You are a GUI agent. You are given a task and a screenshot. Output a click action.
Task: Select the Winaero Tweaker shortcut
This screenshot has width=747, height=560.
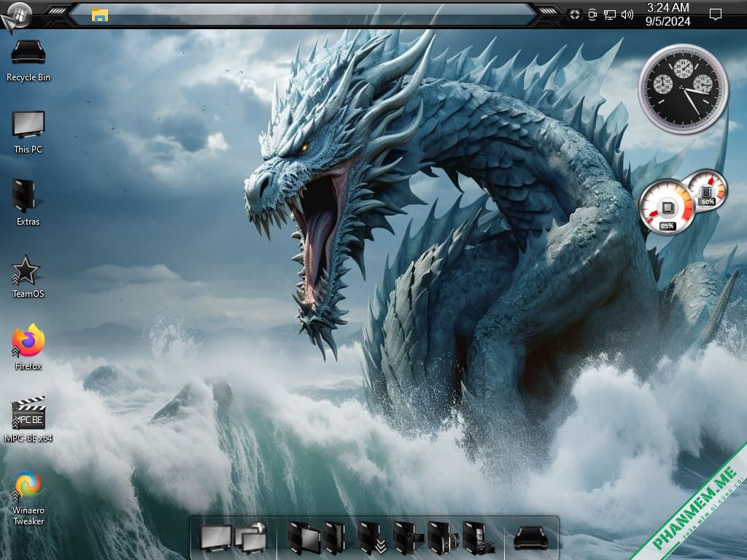click(x=28, y=499)
